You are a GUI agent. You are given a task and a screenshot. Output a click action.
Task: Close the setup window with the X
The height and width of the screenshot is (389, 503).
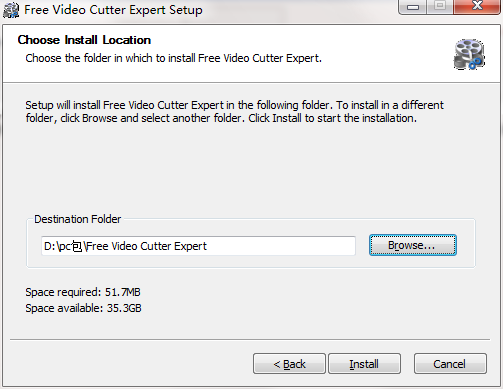coord(477,6)
